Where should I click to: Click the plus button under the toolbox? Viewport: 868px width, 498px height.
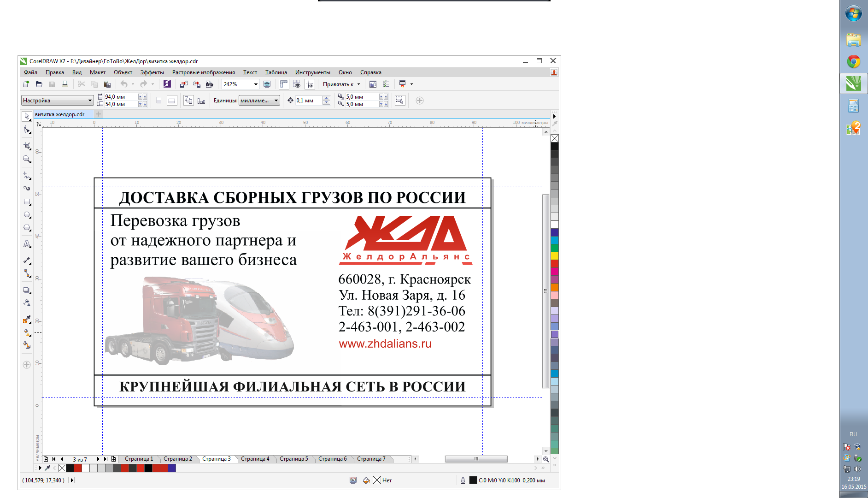click(27, 365)
